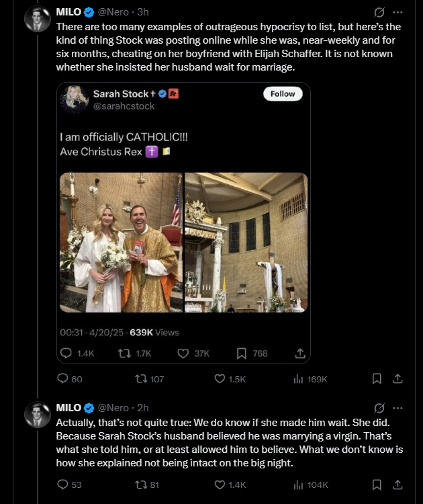This screenshot has width=423, height=504.
Task: Open MILO profile avatar on first post
Action: coord(38,19)
